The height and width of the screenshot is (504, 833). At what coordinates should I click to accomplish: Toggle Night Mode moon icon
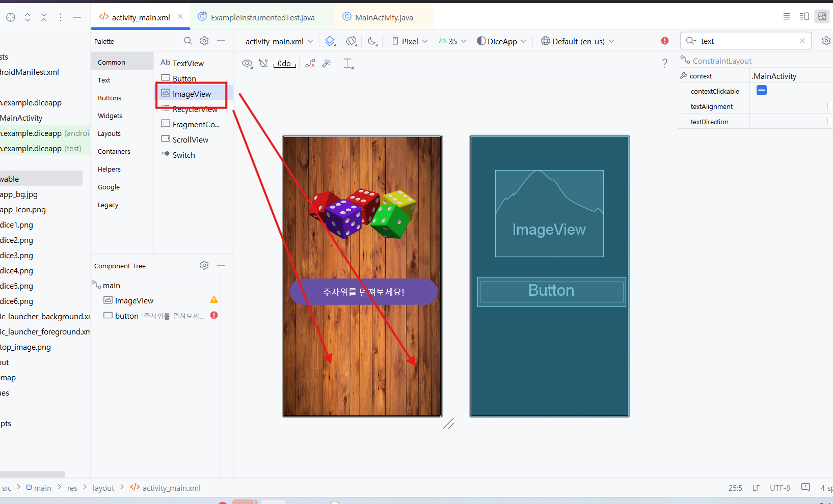tap(373, 41)
